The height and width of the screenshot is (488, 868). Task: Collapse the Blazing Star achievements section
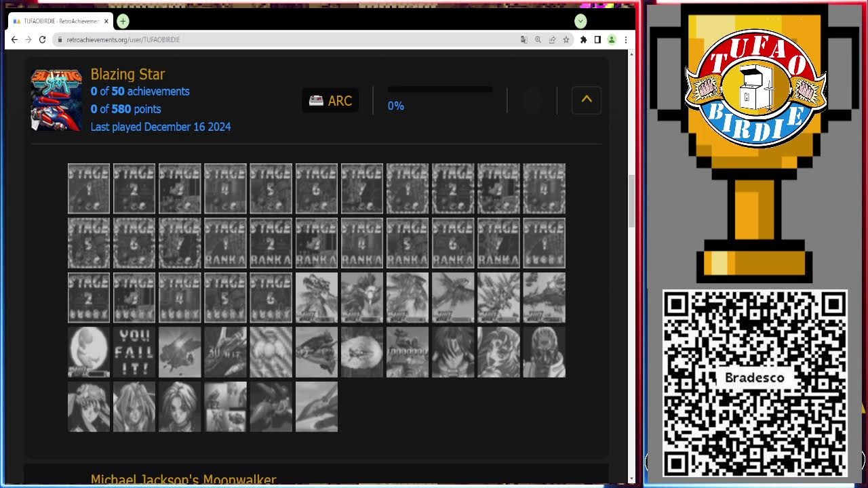click(587, 100)
